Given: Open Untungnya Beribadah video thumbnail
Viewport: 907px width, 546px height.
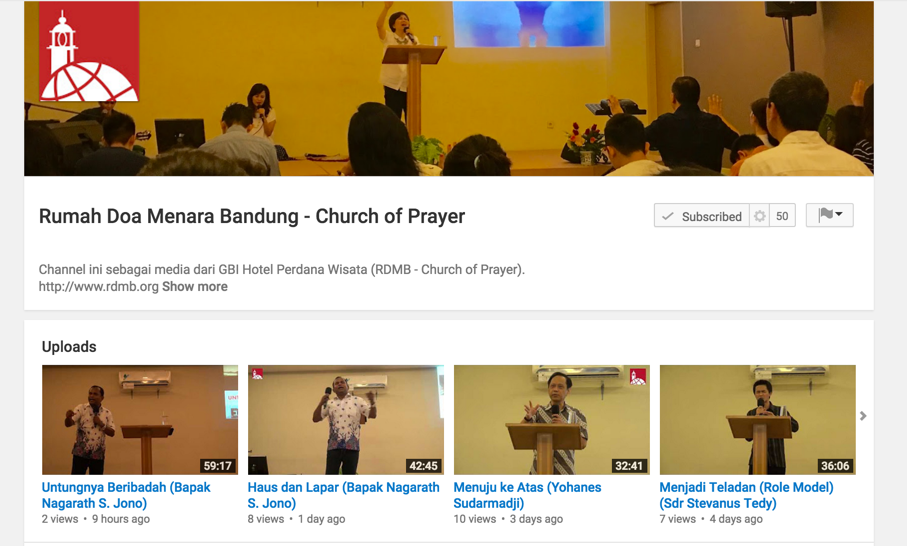Looking at the screenshot, I should (x=140, y=419).
